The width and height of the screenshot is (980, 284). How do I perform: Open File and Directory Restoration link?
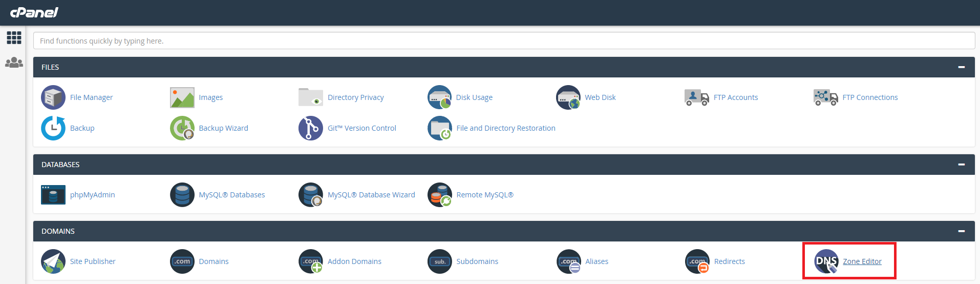coord(506,128)
